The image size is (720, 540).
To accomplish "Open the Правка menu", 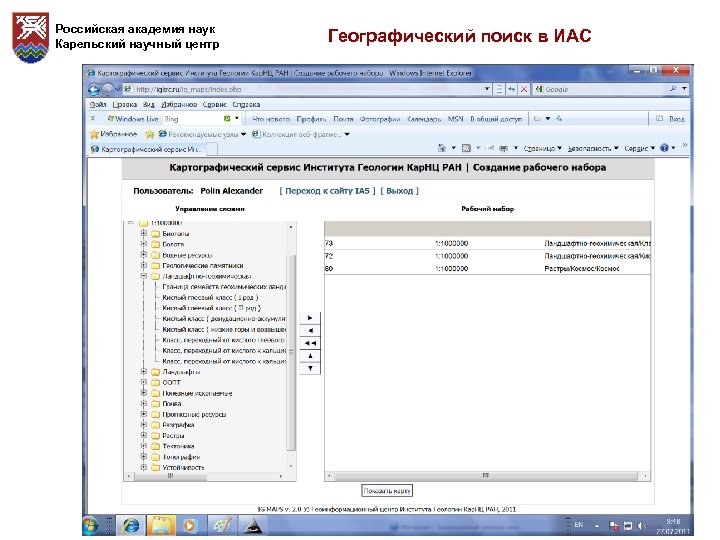I will (124, 105).
